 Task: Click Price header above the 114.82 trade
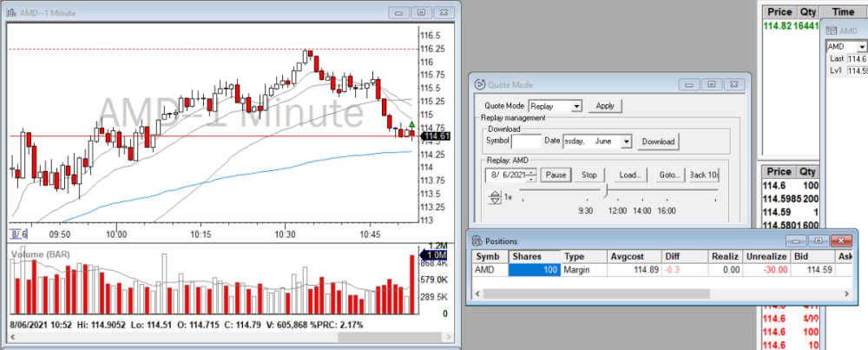779,11
